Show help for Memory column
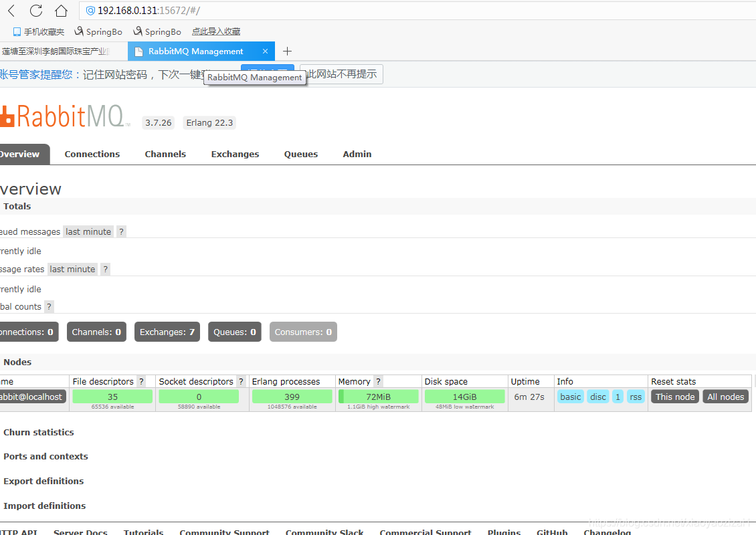Image resolution: width=756 pixels, height=535 pixels. tap(379, 382)
